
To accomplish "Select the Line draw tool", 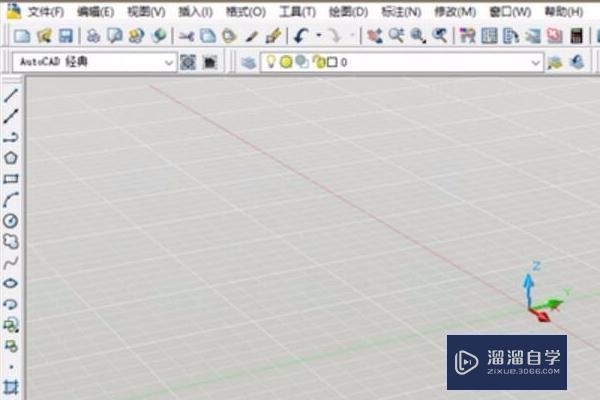I will (x=11, y=95).
